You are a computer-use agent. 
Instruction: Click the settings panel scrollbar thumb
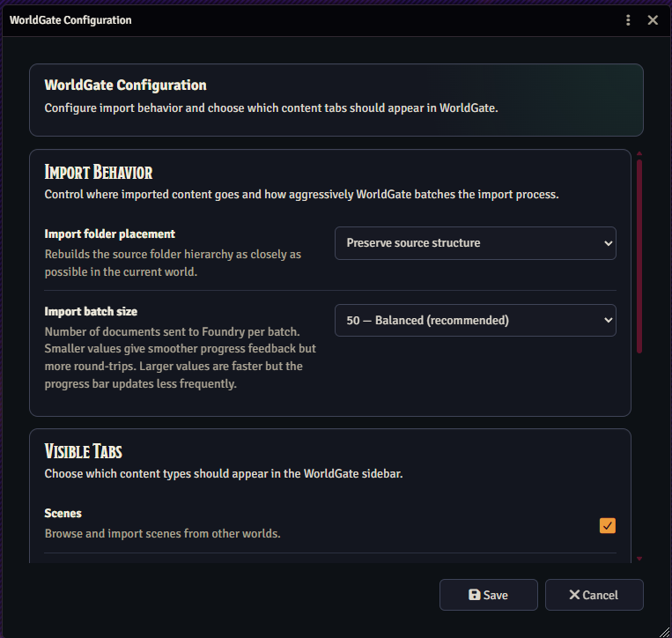[x=639, y=256]
